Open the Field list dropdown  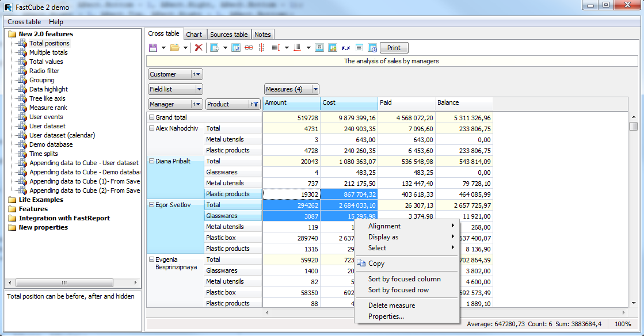tap(199, 89)
